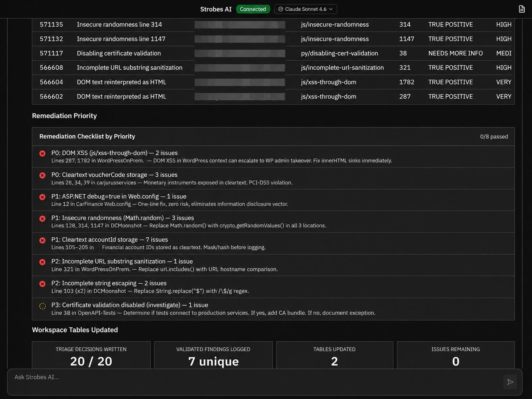Screen dimensions: 532x399
Task: Click the send arrow icon
Action: (510, 382)
